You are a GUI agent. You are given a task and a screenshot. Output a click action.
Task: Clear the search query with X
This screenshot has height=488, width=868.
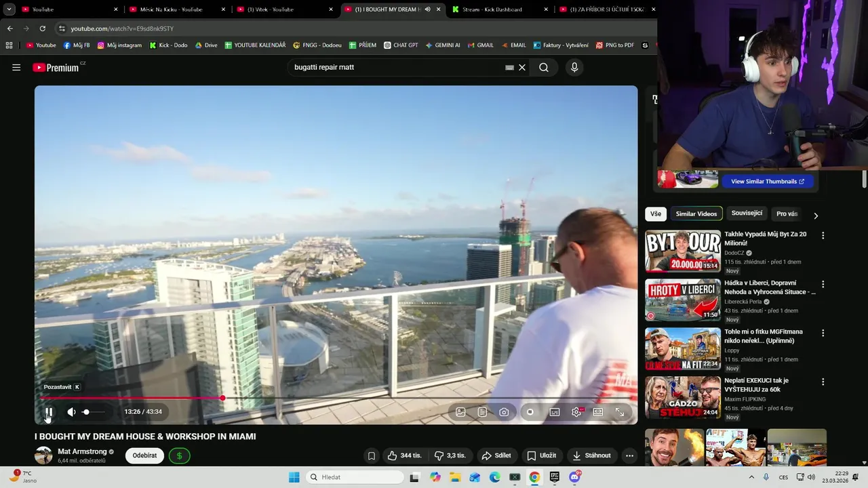click(522, 67)
